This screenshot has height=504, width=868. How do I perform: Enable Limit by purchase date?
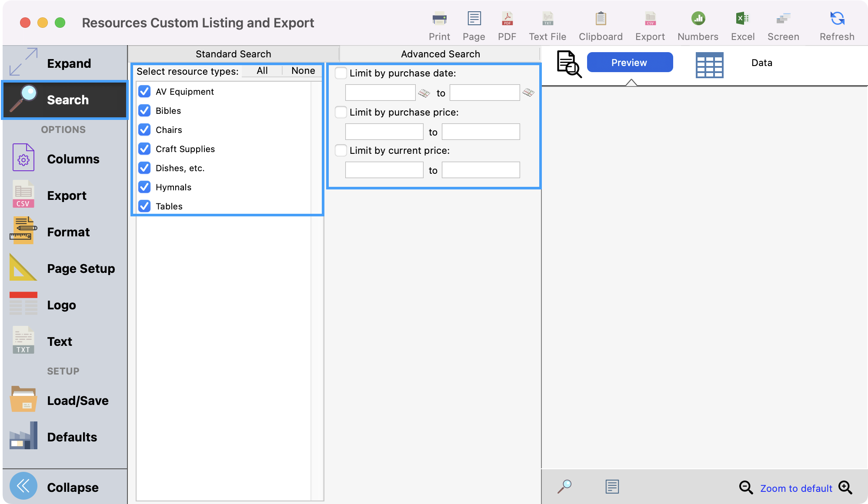coord(341,73)
